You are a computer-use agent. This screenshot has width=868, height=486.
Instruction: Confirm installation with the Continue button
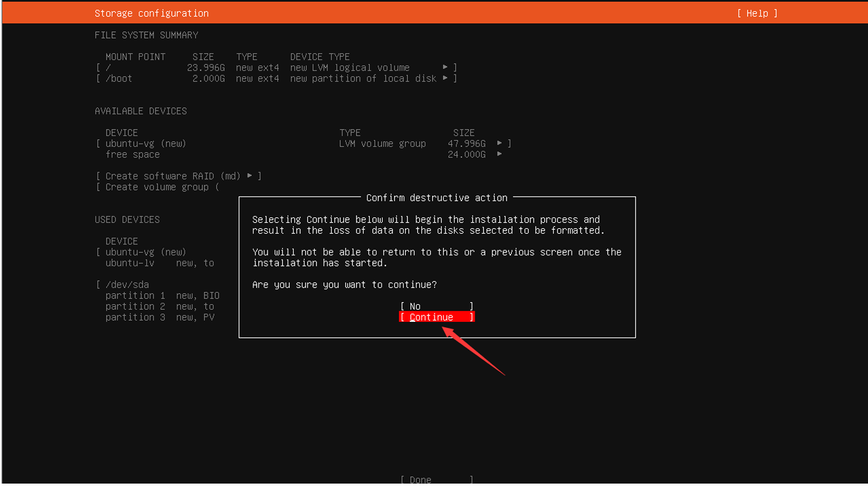point(437,317)
